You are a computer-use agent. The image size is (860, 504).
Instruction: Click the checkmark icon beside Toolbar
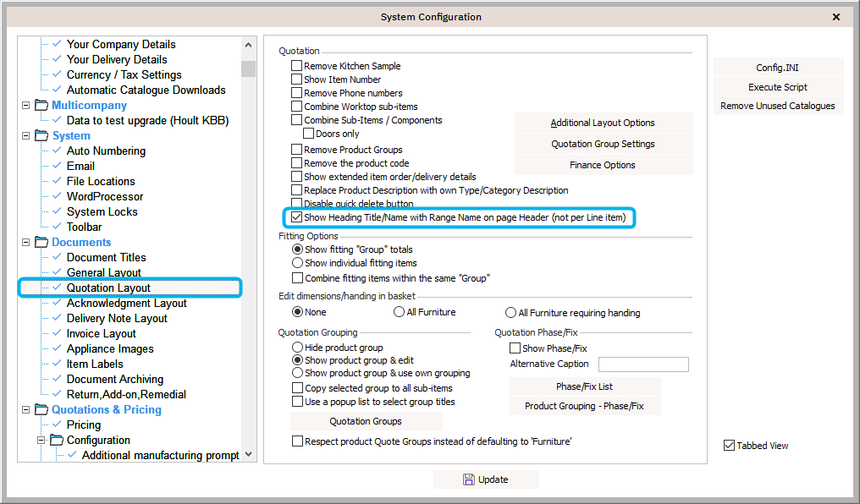(x=57, y=227)
